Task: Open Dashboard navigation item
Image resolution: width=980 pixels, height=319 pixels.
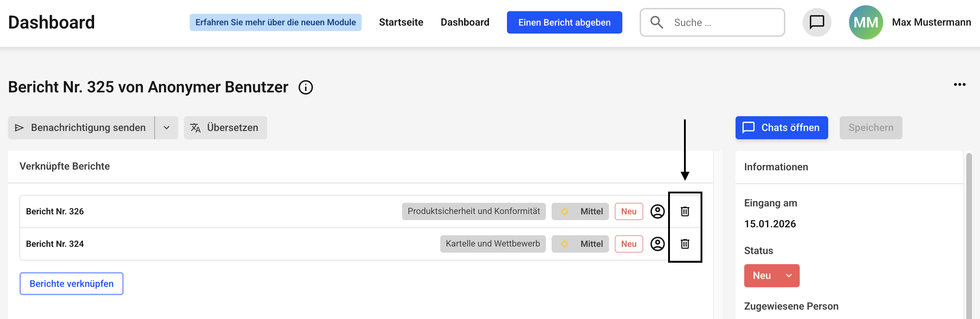Action: tap(464, 22)
